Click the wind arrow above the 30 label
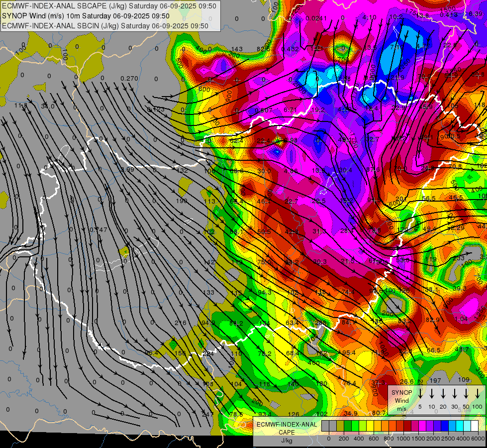 [x=455, y=393]
